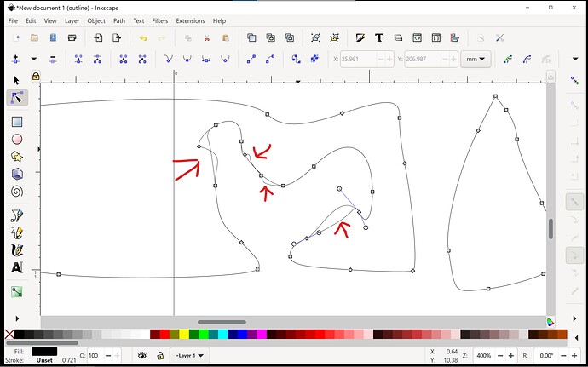Delete selected nodes
This screenshot has width=588, height=367.
[53, 60]
